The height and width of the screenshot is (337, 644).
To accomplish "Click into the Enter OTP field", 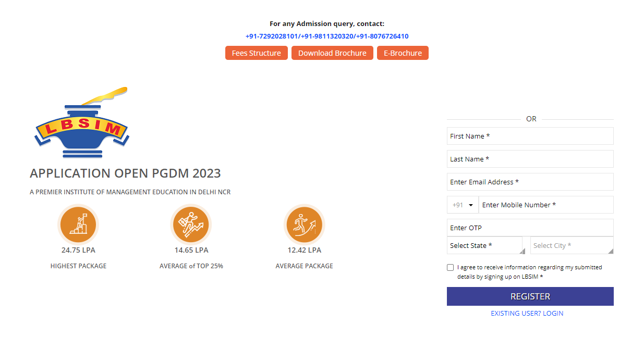I will click(530, 228).
